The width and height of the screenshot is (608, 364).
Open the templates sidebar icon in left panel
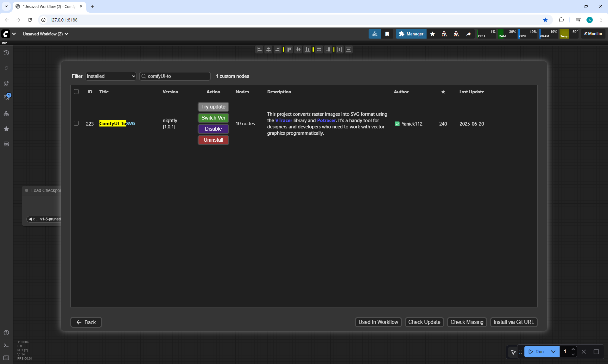pos(6,144)
